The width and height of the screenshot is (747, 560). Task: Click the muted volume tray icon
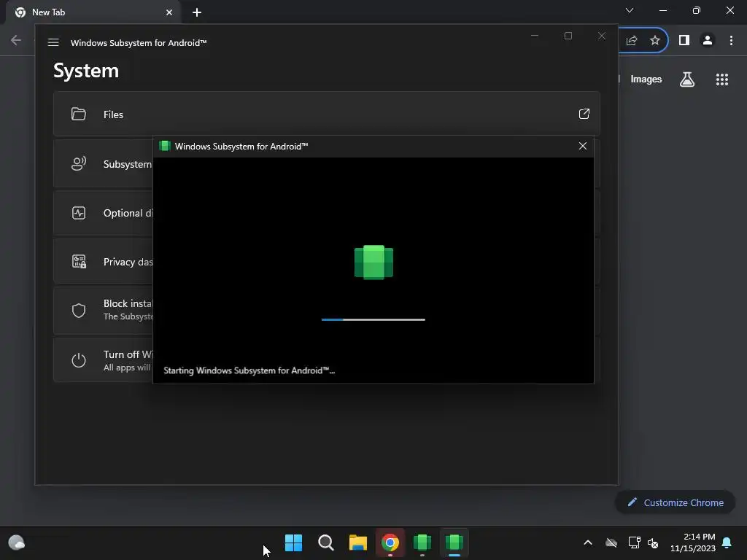coord(653,542)
